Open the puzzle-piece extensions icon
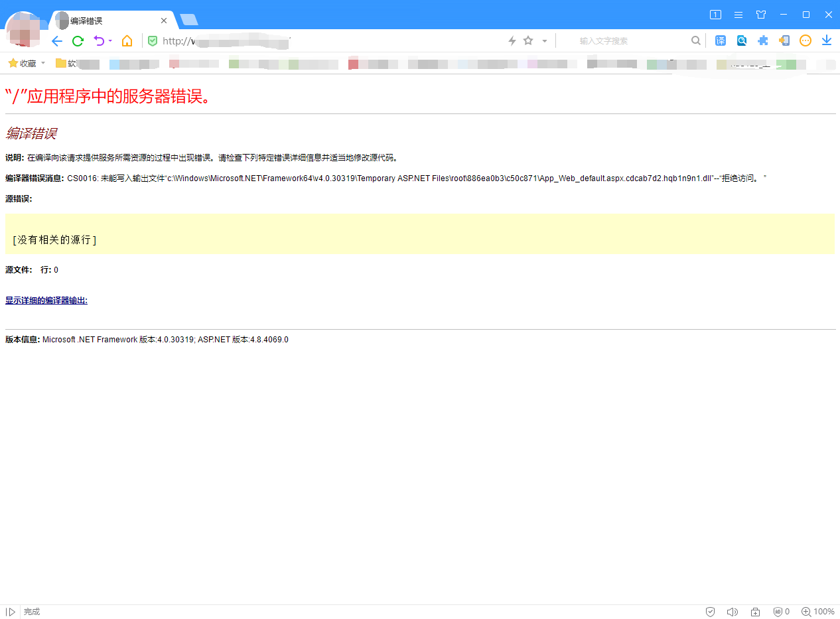 click(763, 40)
